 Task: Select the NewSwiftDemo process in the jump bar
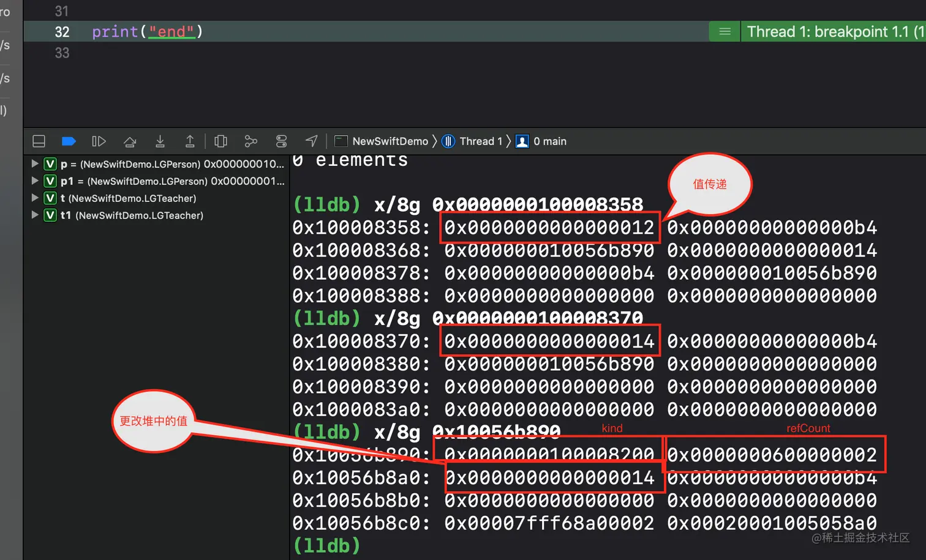point(381,141)
